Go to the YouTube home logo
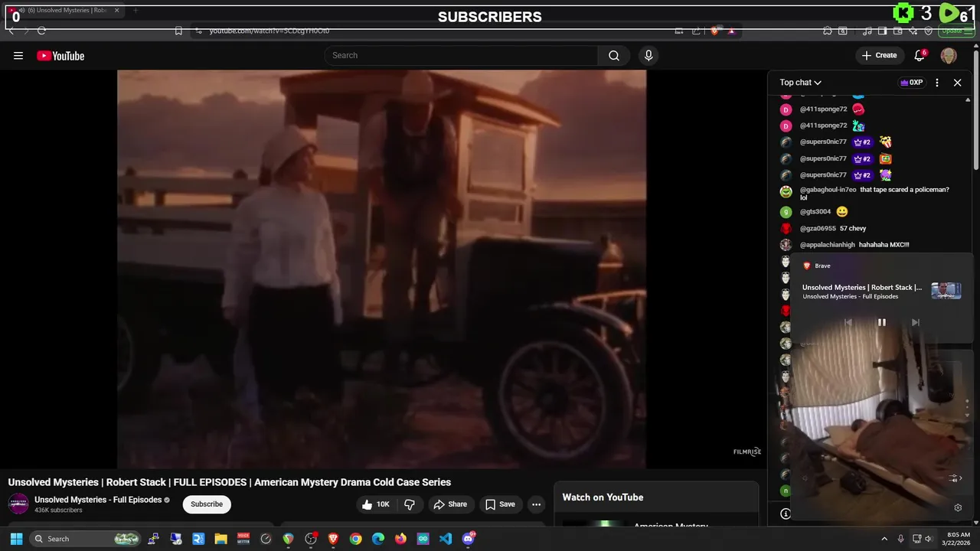The width and height of the screenshot is (980, 551). 60,56
